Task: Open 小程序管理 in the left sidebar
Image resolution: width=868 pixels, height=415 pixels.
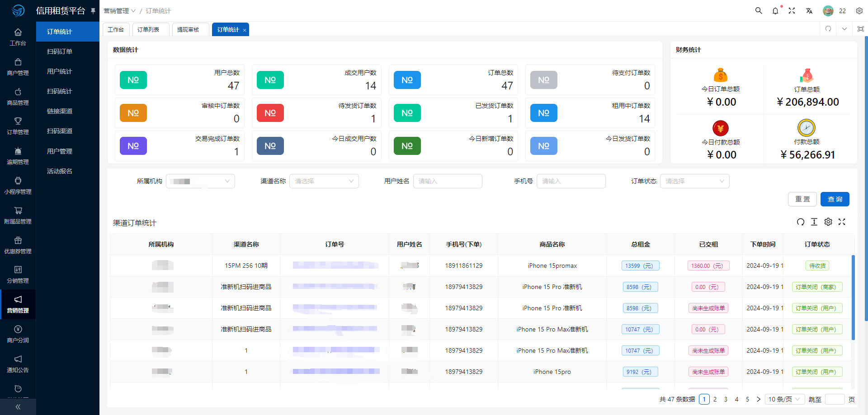Action: (x=18, y=186)
